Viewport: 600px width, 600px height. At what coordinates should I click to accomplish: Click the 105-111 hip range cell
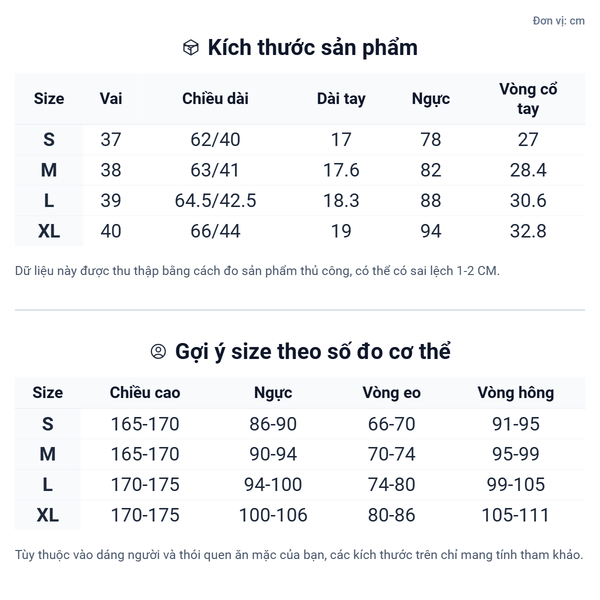515,516
